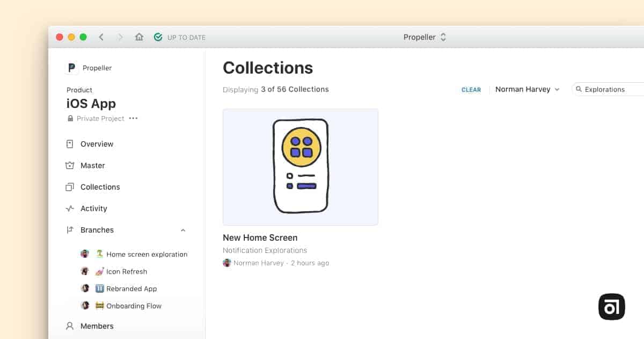Open the Icon Refresh branch
Screen dimensions: 644x339
[x=127, y=271]
